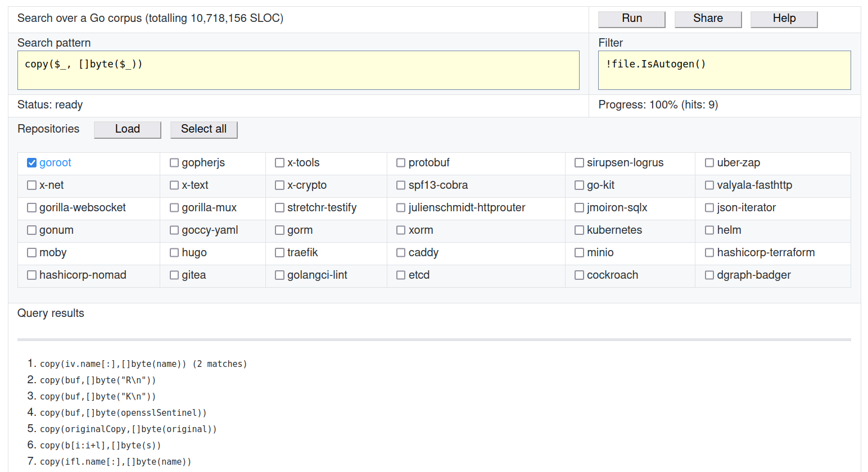Select the protobuf repository checkbox
This screenshot has height=472, width=868.
click(401, 163)
